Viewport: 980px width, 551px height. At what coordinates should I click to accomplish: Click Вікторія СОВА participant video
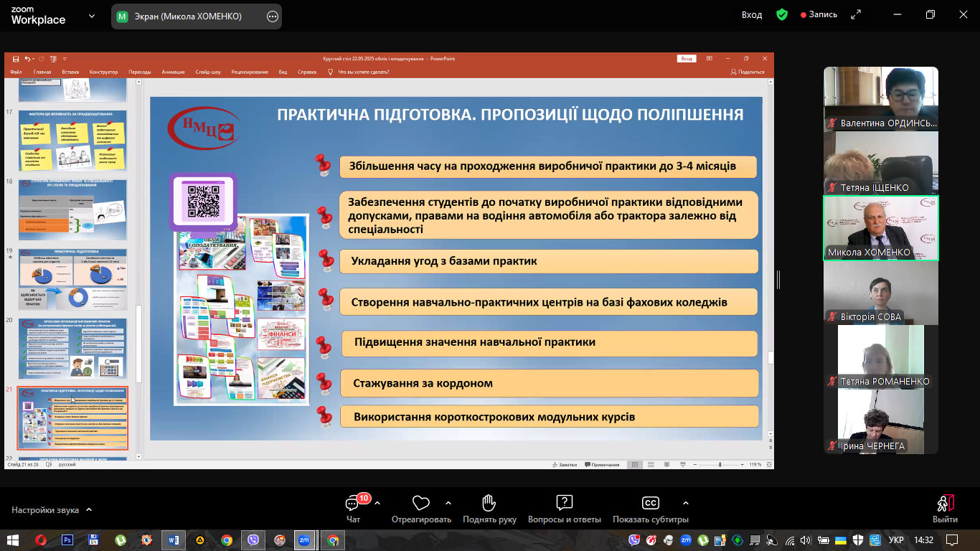coord(881,292)
